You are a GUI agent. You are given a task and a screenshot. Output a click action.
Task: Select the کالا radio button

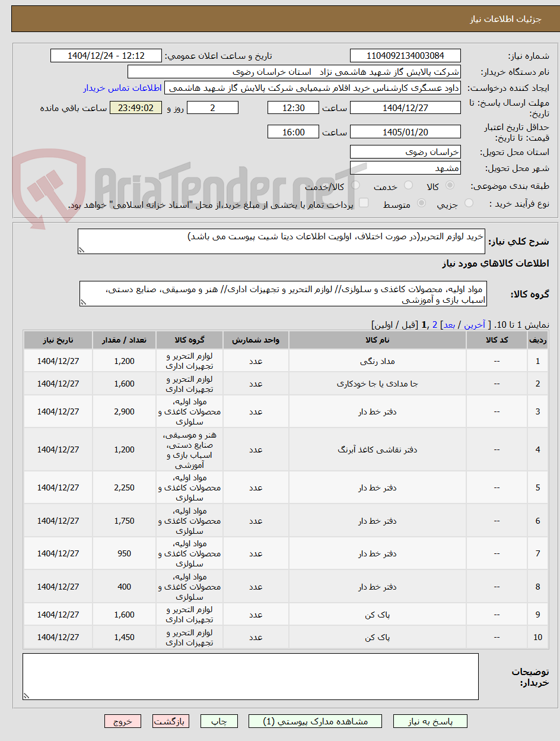coord(451,186)
